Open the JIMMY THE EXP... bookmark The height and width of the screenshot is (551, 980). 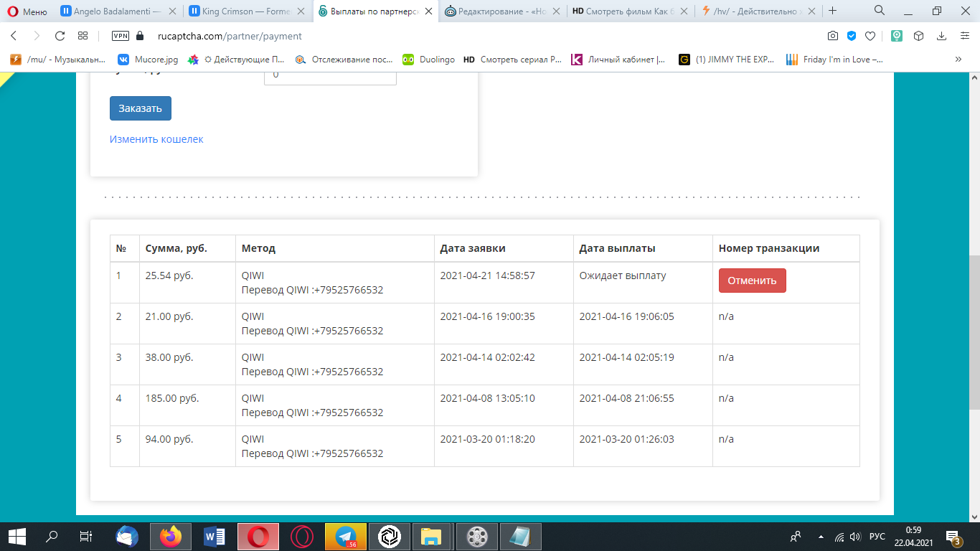coord(725,60)
